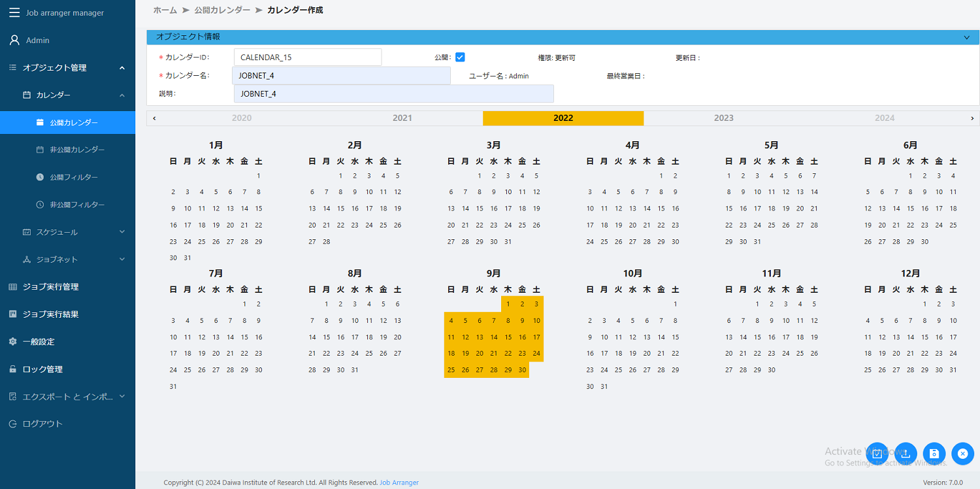The width and height of the screenshot is (980, 489).
Task: Click the save floppy disk icon
Action: 934,454
